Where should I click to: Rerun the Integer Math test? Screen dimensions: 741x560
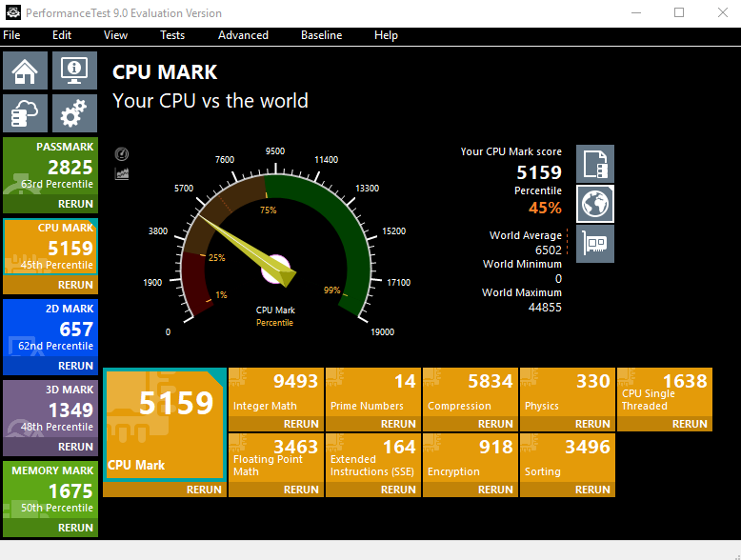[x=276, y=424]
